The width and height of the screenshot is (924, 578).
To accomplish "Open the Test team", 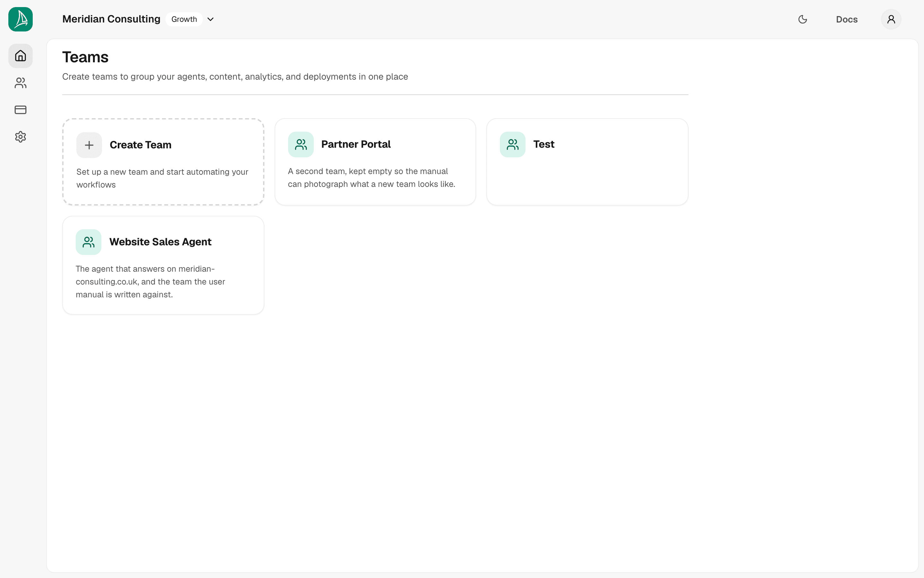I will pos(587,162).
